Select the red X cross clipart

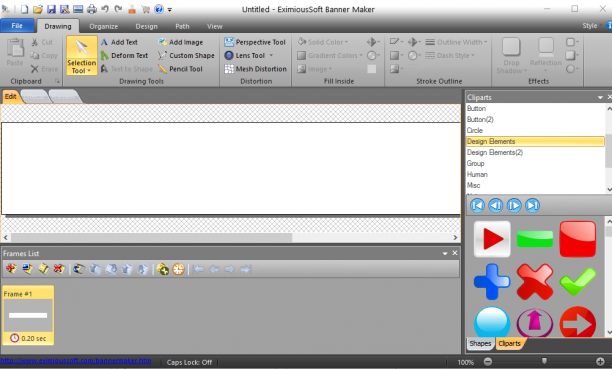tap(535, 282)
